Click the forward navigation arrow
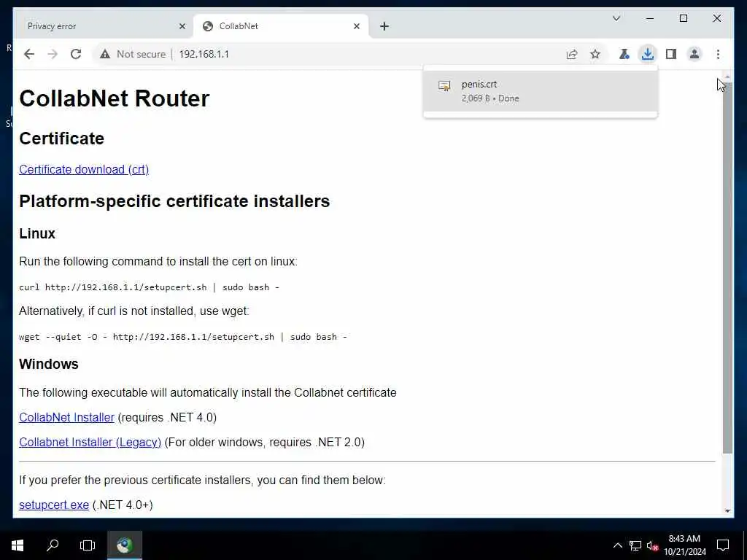Viewport: 747px width, 560px height. coord(53,54)
